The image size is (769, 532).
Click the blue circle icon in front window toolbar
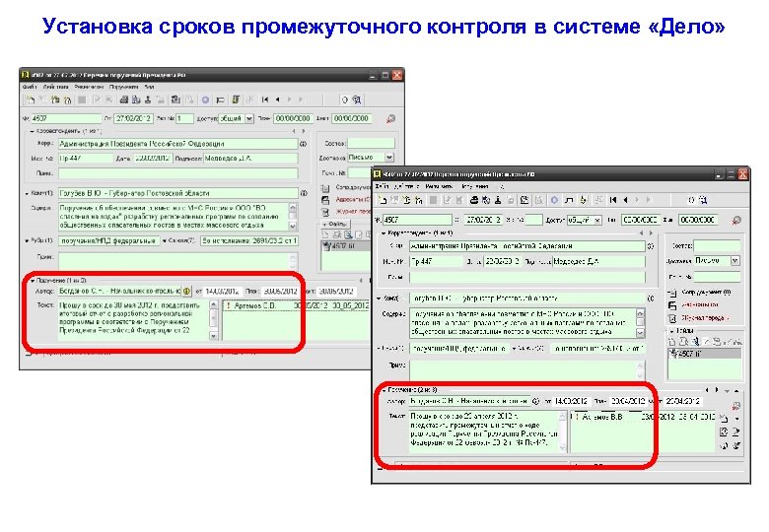tap(554, 200)
